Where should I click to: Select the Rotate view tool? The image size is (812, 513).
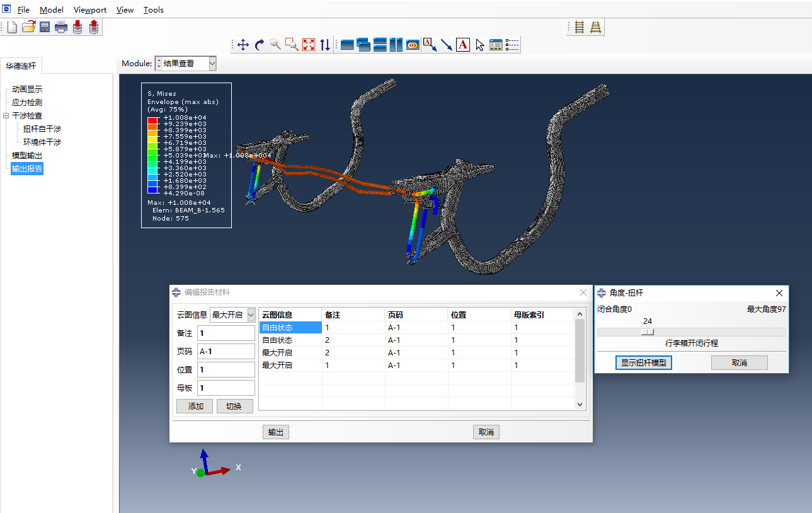[x=260, y=45]
